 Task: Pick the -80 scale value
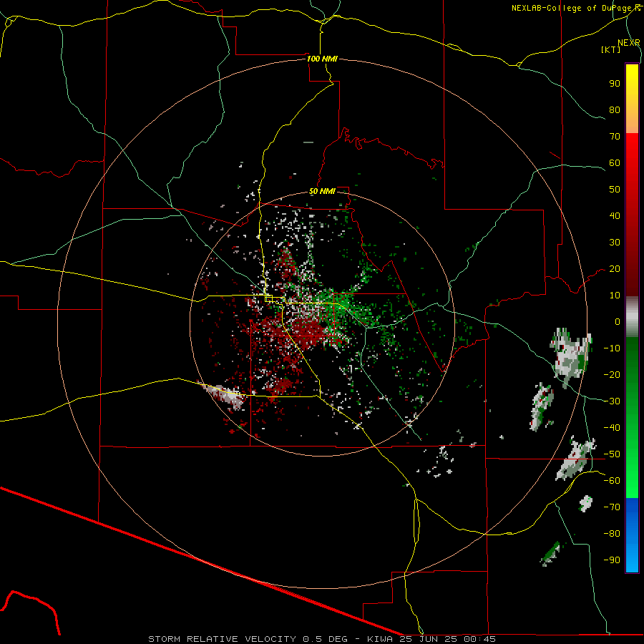[x=612, y=534]
